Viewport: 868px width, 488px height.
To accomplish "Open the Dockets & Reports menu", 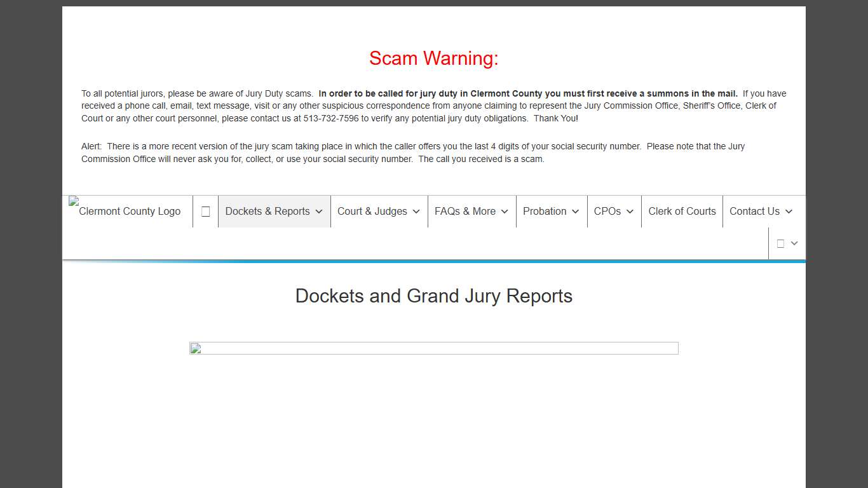I will (269, 212).
